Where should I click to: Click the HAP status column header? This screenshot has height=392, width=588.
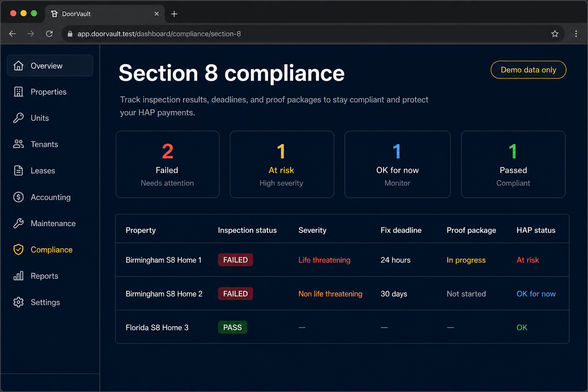click(536, 230)
